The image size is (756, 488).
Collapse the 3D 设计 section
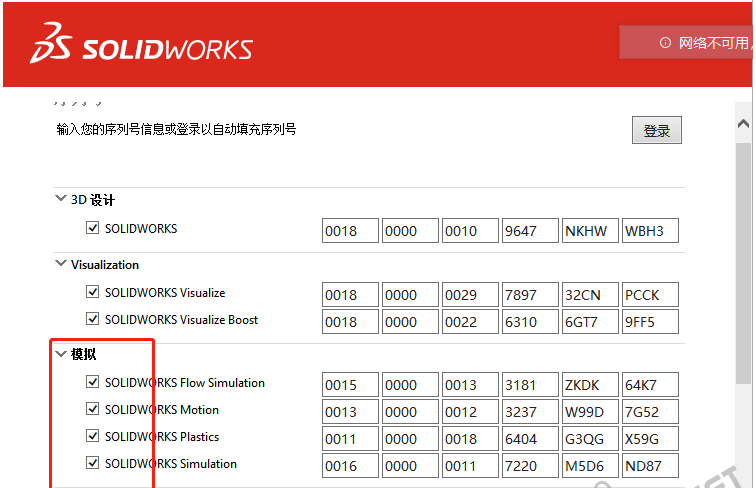(61, 198)
